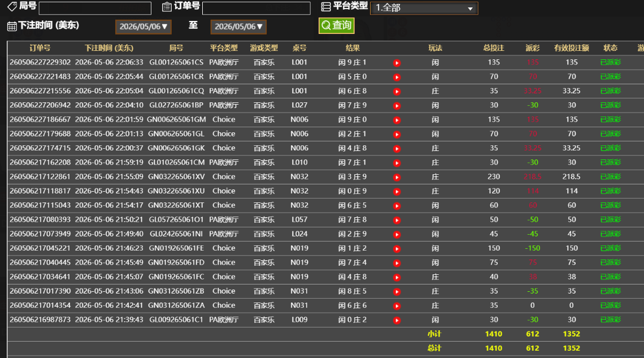Play video for order 260506227186667
Viewport: 644px width, 358px height.
click(397, 120)
